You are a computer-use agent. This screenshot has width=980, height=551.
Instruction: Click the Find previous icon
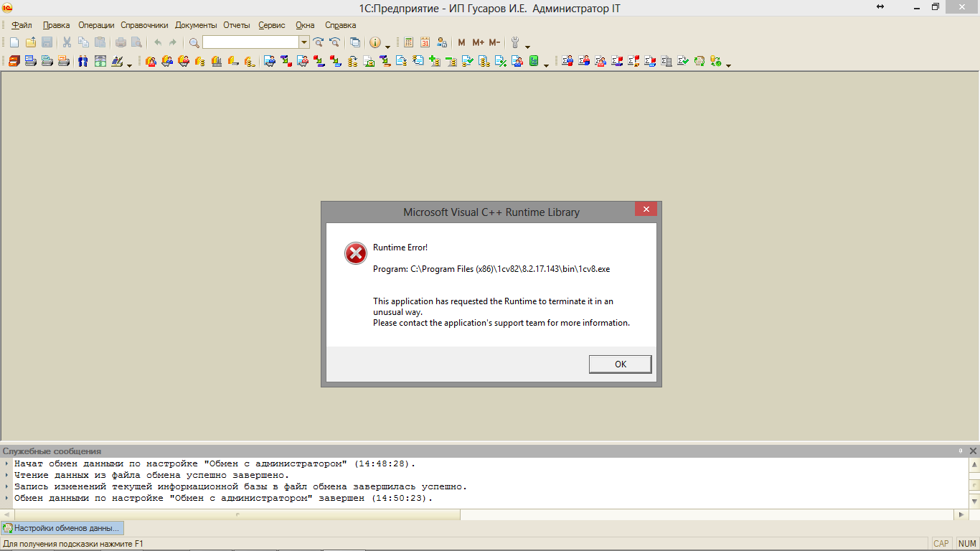pyautogui.click(x=334, y=42)
